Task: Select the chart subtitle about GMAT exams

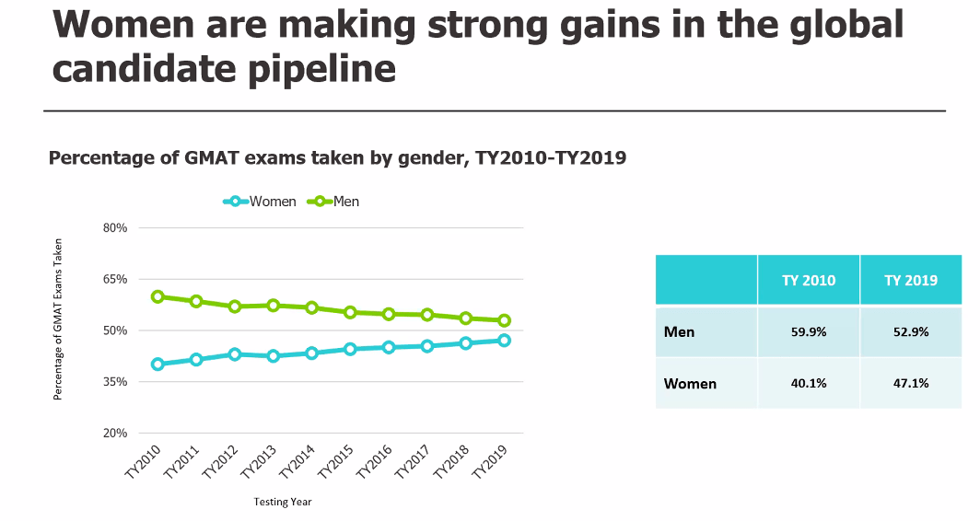Action: [337, 158]
